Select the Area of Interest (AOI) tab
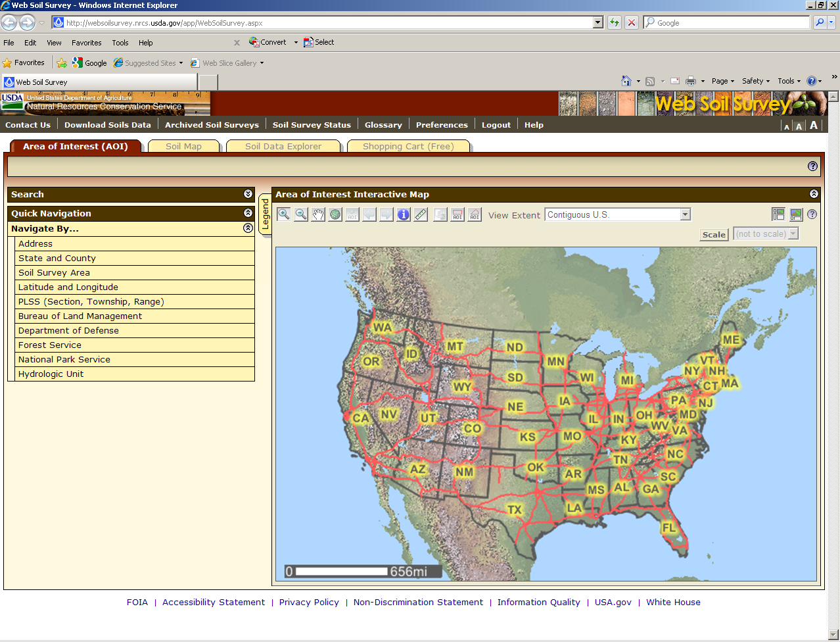 [x=76, y=146]
